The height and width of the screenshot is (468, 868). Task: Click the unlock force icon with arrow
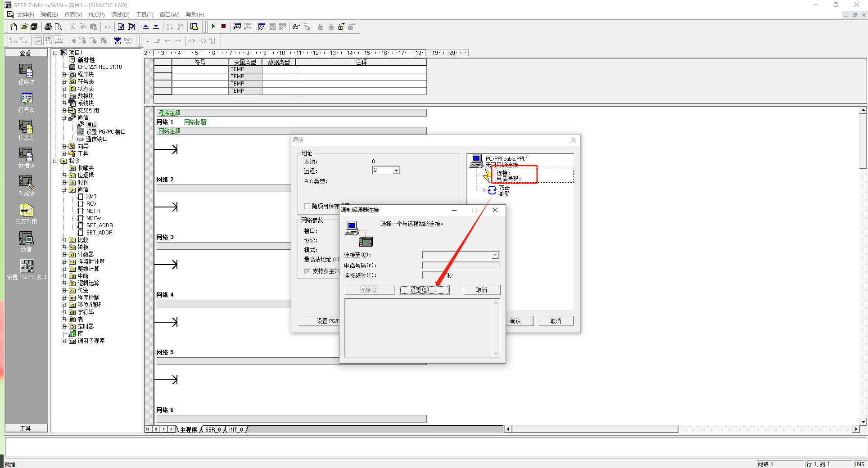pos(341,27)
